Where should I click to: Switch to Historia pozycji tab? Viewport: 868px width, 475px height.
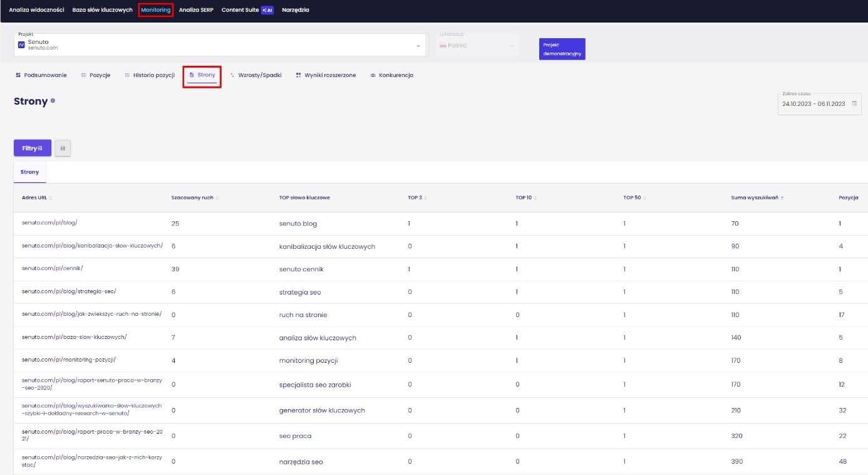pyautogui.click(x=150, y=75)
